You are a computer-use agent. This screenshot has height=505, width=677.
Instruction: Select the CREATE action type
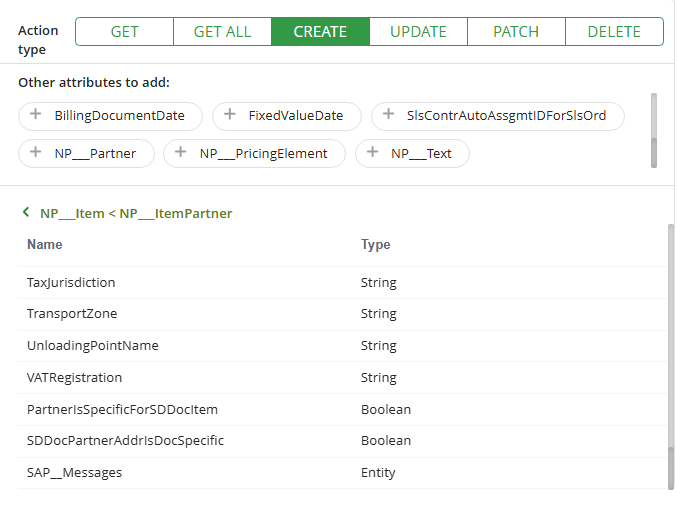pyautogui.click(x=320, y=32)
